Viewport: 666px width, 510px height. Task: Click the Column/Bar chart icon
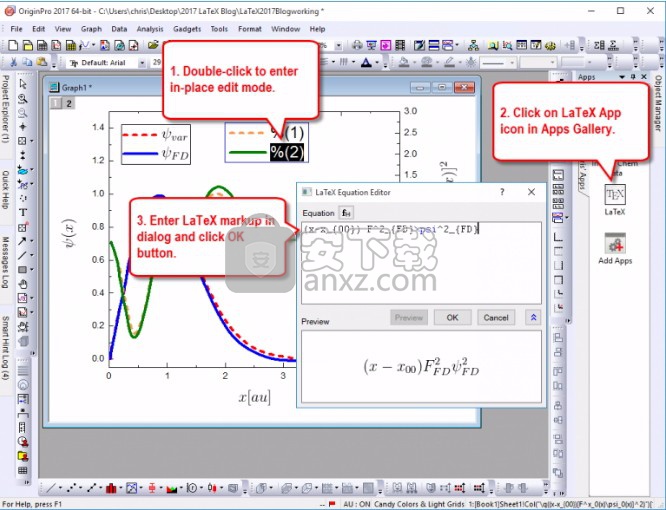pos(111,488)
